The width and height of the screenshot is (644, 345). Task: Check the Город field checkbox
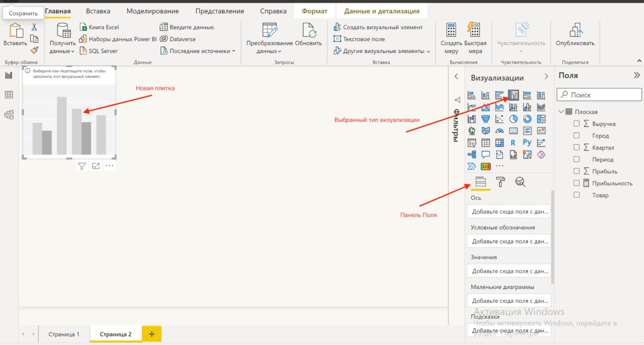(x=576, y=135)
